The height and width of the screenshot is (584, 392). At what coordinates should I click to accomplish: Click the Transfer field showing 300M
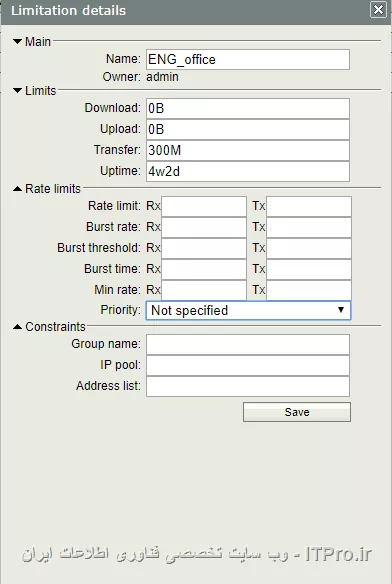tap(248, 150)
